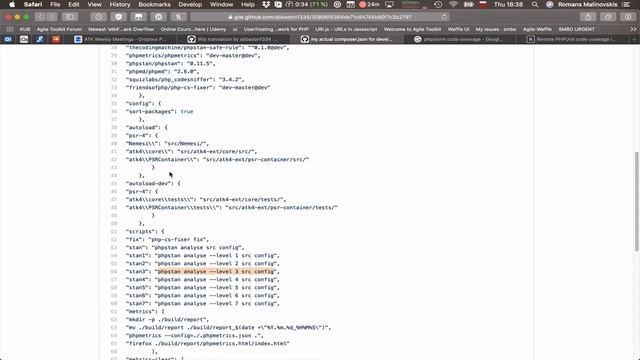Image resolution: width=640 pixels, height=360 pixels.
Task: Click the far-right Safari toolbar icon
Action: [628, 17]
